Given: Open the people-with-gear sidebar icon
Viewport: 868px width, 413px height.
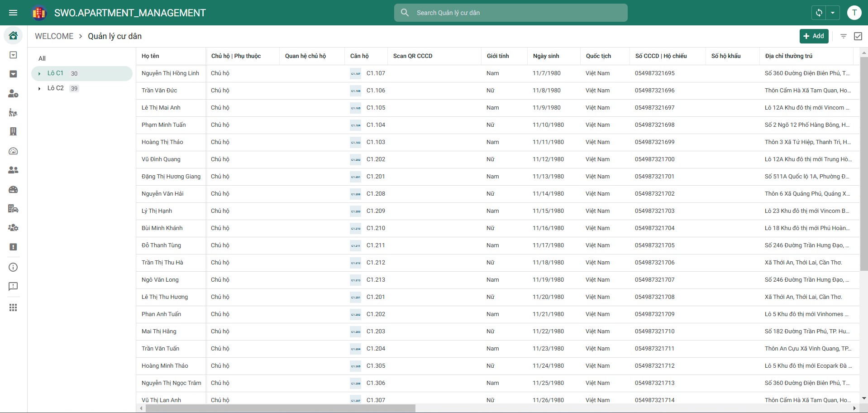Looking at the screenshot, I should [x=13, y=228].
